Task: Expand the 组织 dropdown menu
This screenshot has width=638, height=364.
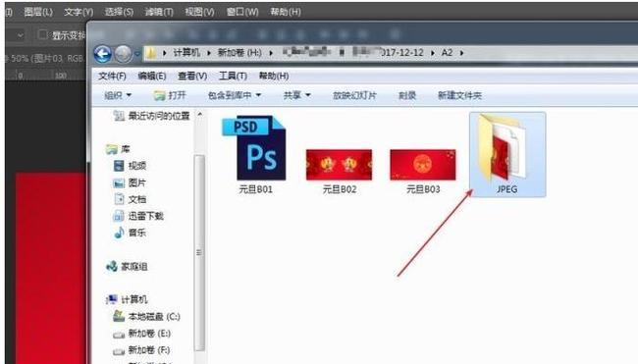Action: (x=118, y=95)
